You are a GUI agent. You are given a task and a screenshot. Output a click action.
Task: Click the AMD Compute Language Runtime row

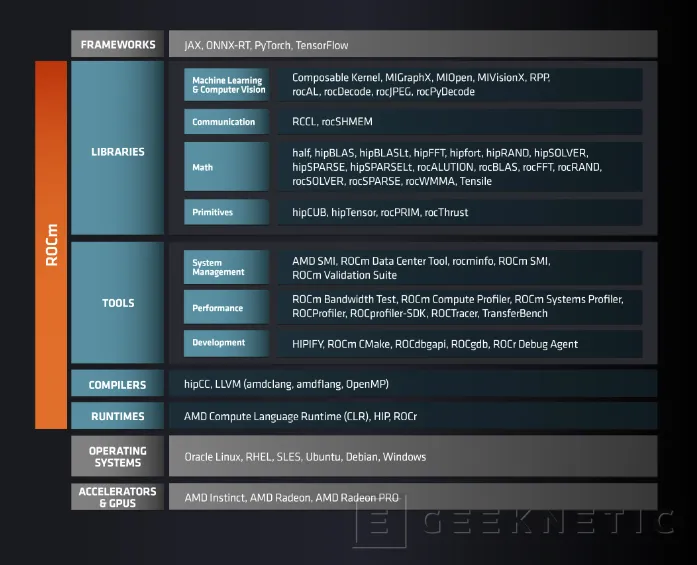413,416
